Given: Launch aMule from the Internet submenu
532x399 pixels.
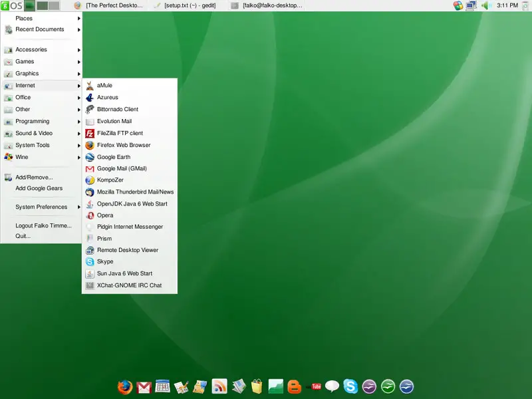Looking at the screenshot, I should coord(130,86).
